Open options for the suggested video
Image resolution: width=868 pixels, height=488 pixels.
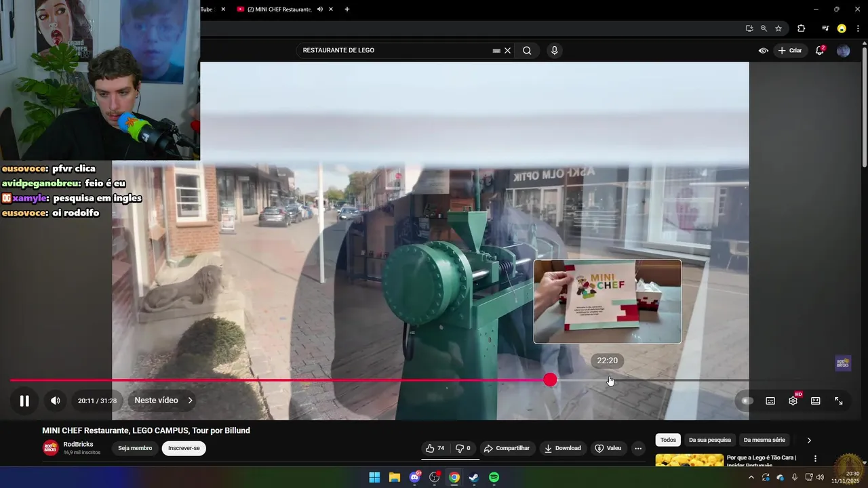tap(816, 458)
